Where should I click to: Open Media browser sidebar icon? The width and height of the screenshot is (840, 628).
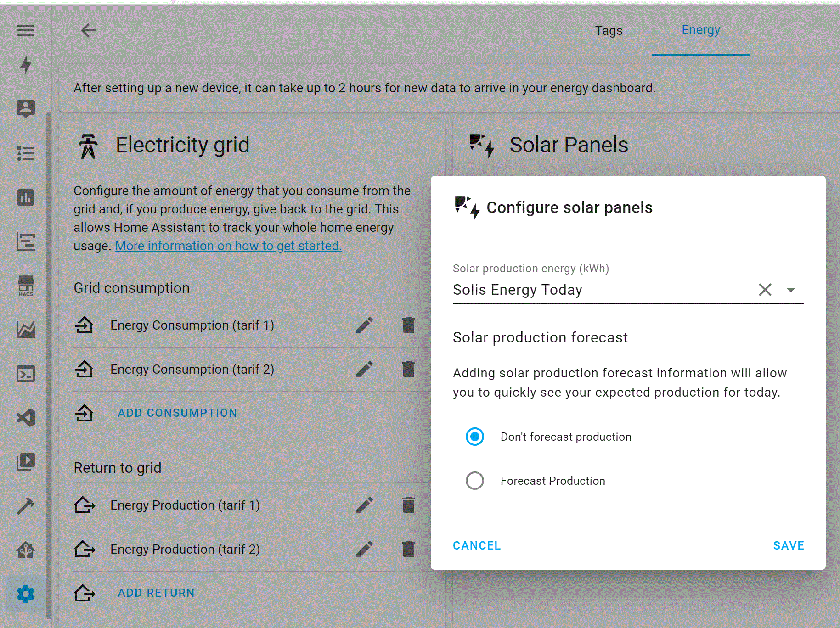pos(26,462)
